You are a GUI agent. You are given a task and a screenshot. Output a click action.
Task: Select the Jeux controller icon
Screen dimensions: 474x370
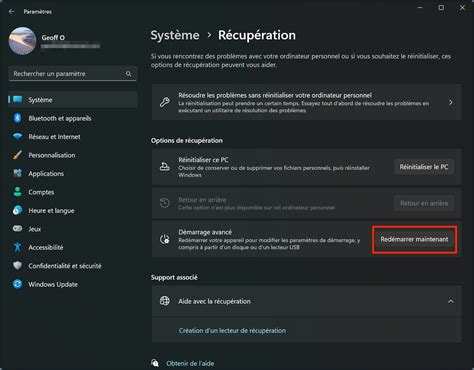click(17, 229)
